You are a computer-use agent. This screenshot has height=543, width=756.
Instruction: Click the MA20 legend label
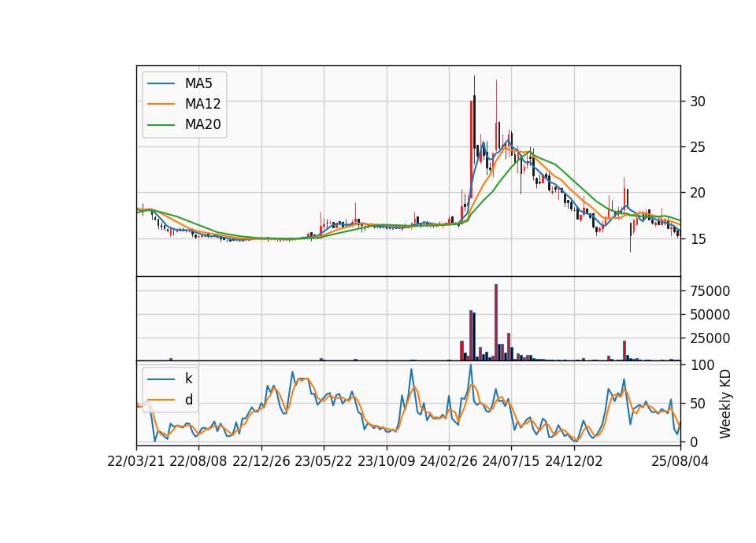coord(202,125)
